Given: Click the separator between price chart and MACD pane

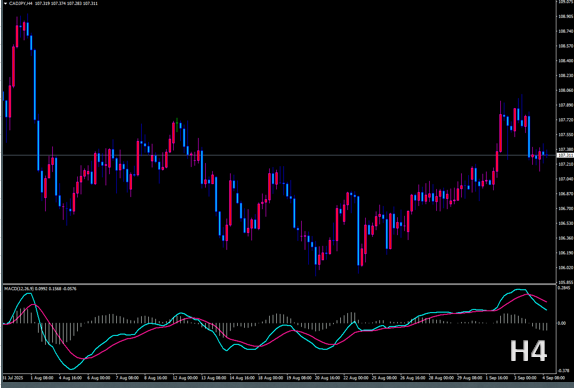Looking at the screenshot, I should click(x=280, y=284).
